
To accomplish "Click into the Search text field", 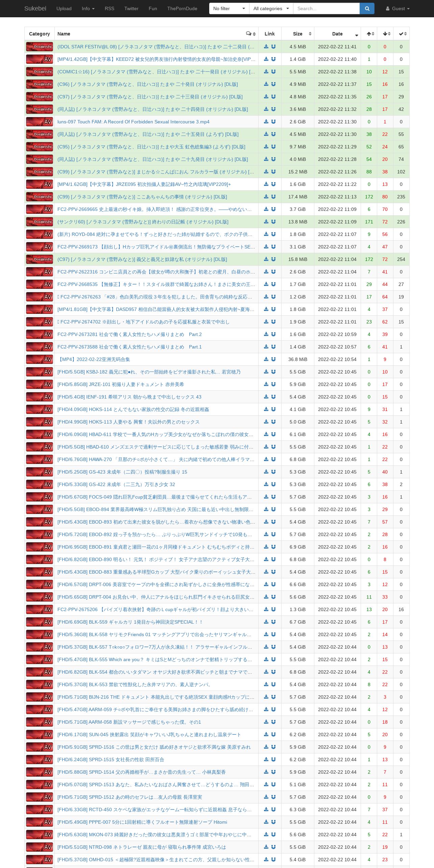I will coord(326,8).
